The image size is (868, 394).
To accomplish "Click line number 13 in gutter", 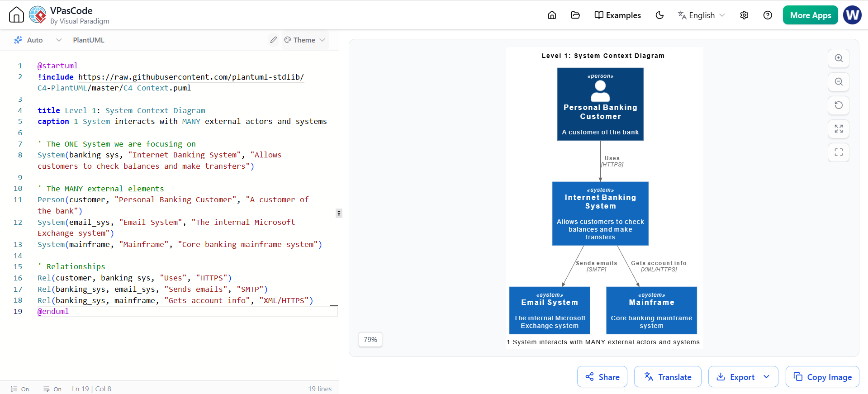I will tap(18, 244).
